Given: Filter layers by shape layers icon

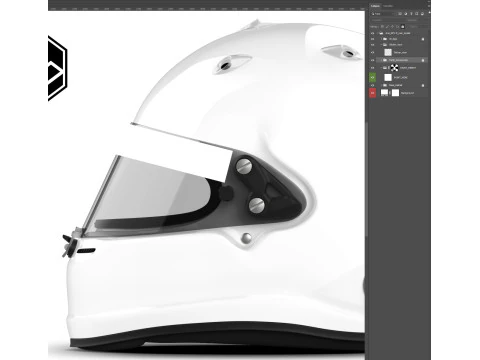Looking at the screenshot, I should (416, 14).
